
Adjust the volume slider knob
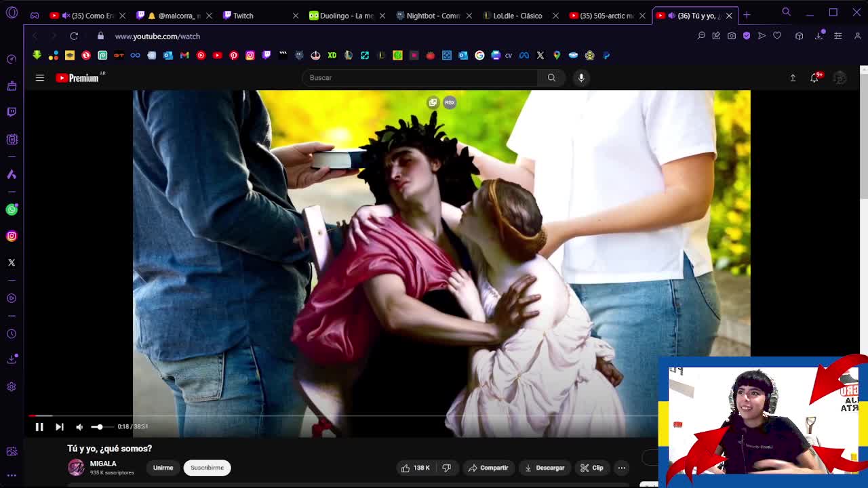click(x=99, y=426)
